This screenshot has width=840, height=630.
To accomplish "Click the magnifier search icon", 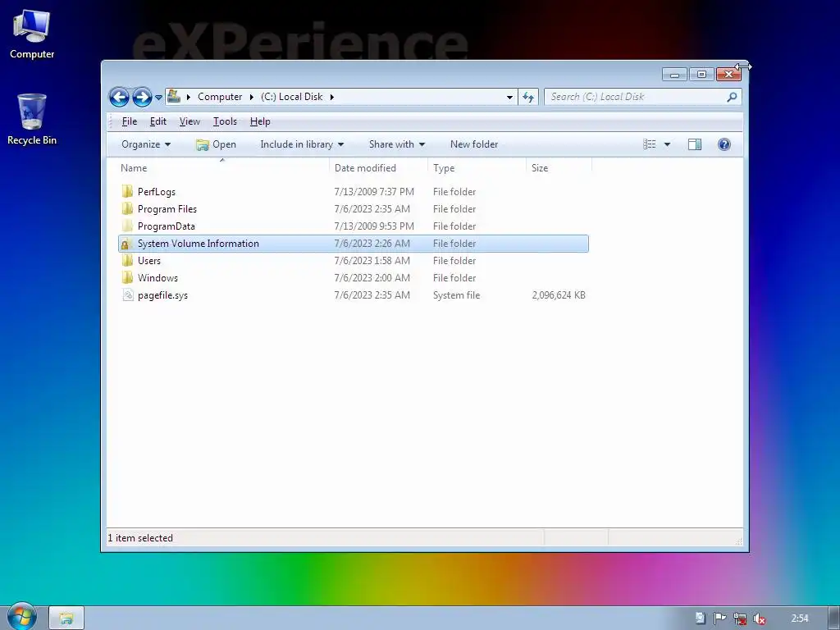I will point(732,97).
